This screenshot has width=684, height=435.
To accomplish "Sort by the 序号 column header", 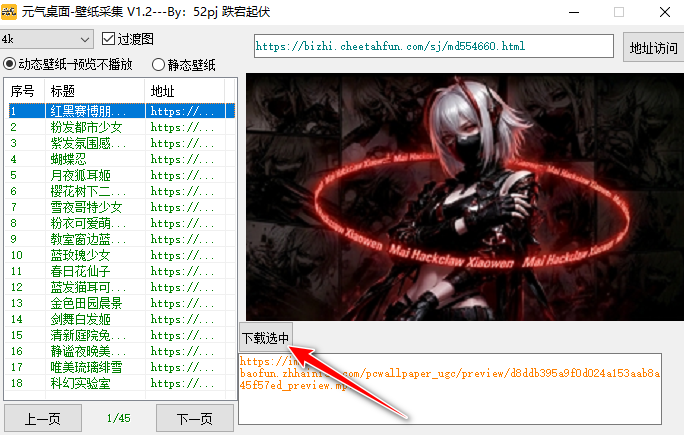I will (25, 91).
